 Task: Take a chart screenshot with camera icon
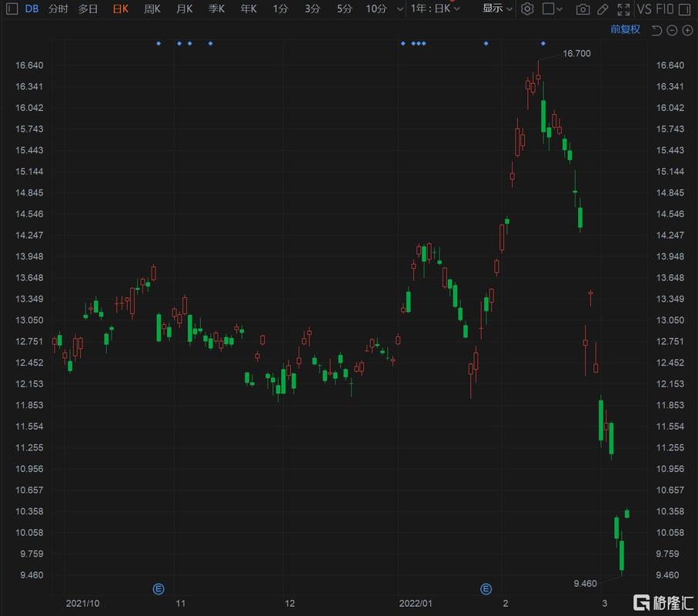pos(583,8)
